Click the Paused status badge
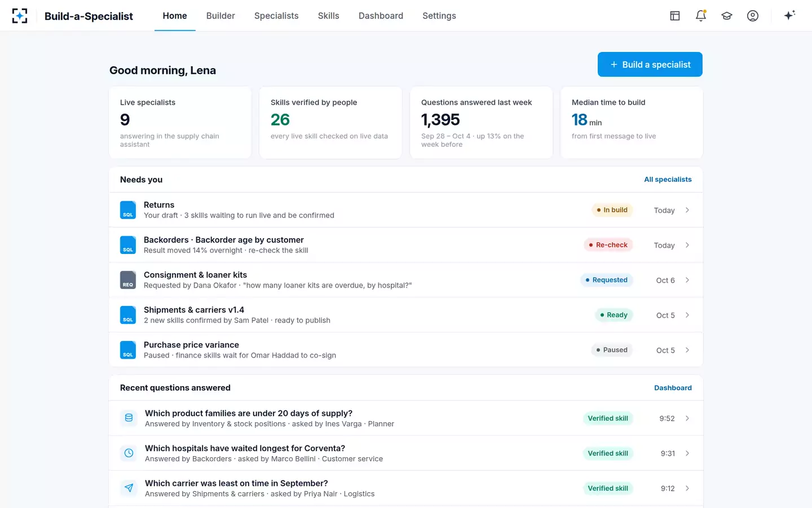This screenshot has height=508, width=812. click(x=612, y=350)
